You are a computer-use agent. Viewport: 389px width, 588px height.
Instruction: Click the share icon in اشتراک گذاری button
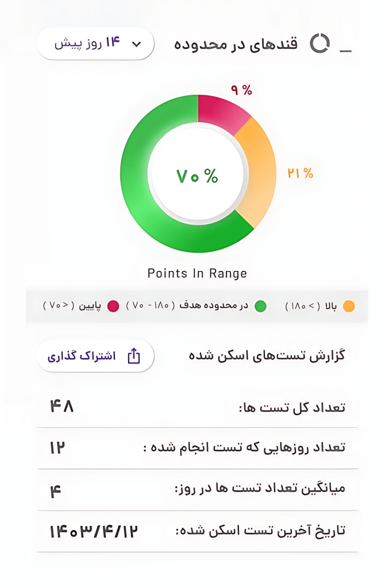tap(133, 356)
